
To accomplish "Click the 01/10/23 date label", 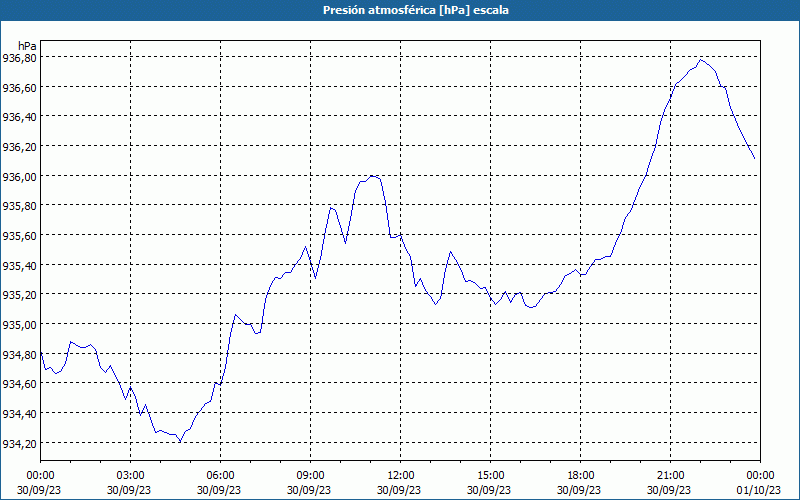I will click(759, 490).
